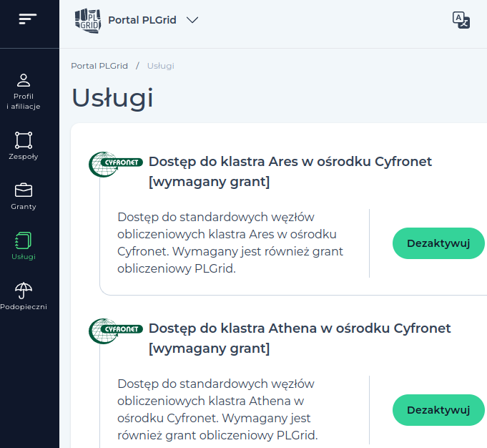Click the Usługi breadcrumb item
The image size is (487, 448).
[161, 66]
